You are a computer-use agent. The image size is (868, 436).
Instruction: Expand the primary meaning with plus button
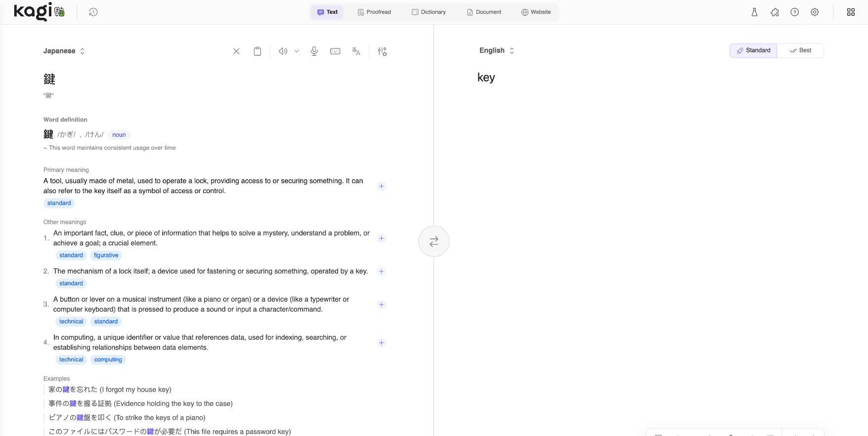(381, 186)
